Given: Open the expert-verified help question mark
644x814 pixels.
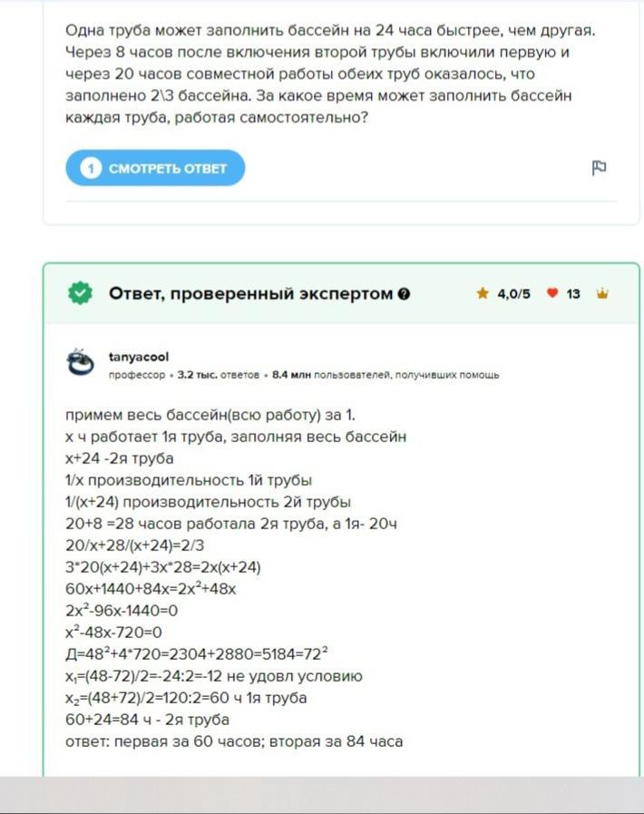Looking at the screenshot, I should click(404, 294).
